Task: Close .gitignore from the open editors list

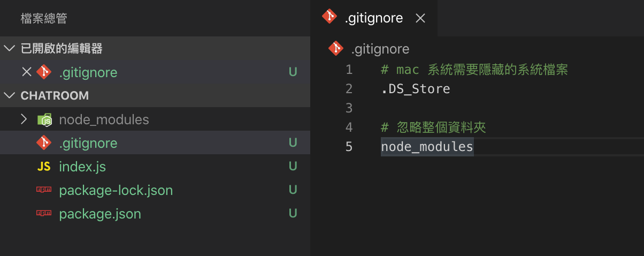Action: coord(26,72)
